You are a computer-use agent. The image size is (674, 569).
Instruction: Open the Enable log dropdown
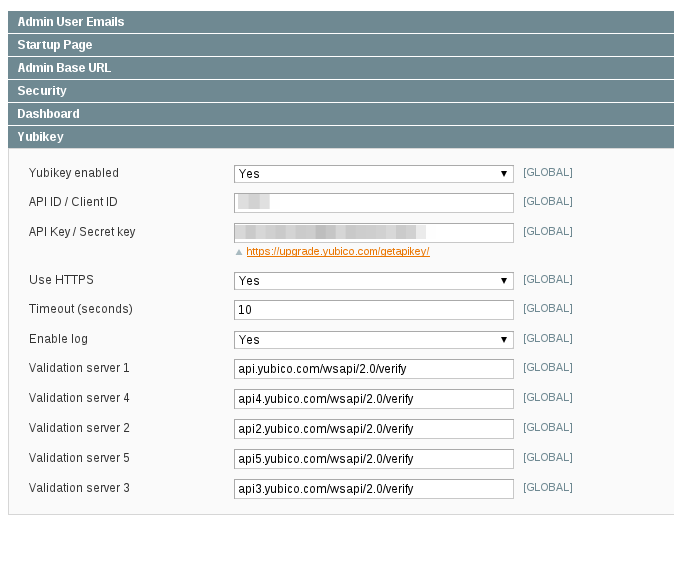coord(373,340)
